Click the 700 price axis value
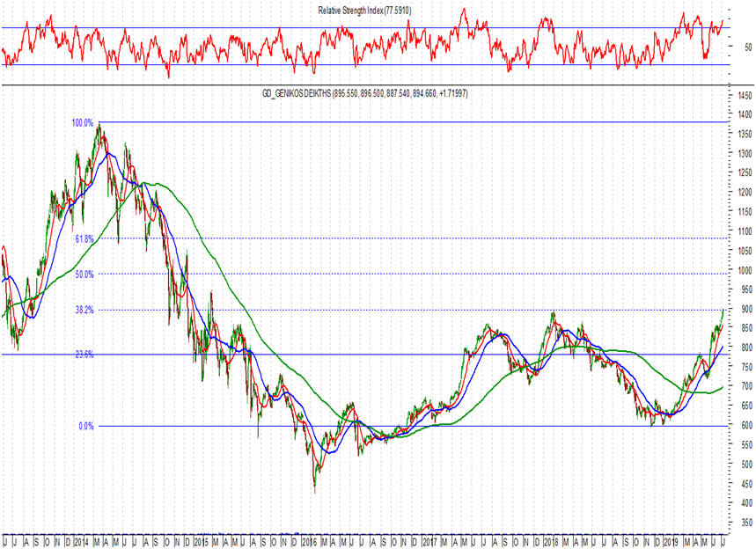This screenshot has height=549, width=756. [x=746, y=386]
